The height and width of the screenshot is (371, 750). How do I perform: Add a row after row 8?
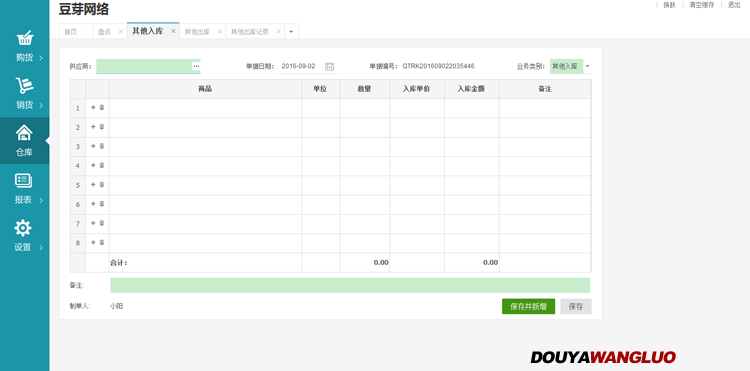93,242
